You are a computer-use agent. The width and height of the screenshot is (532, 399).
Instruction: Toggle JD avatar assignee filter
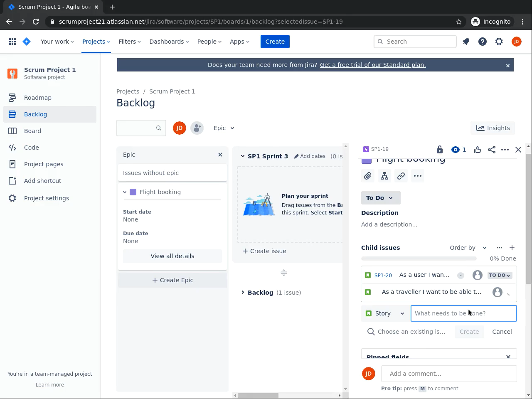pos(180,128)
